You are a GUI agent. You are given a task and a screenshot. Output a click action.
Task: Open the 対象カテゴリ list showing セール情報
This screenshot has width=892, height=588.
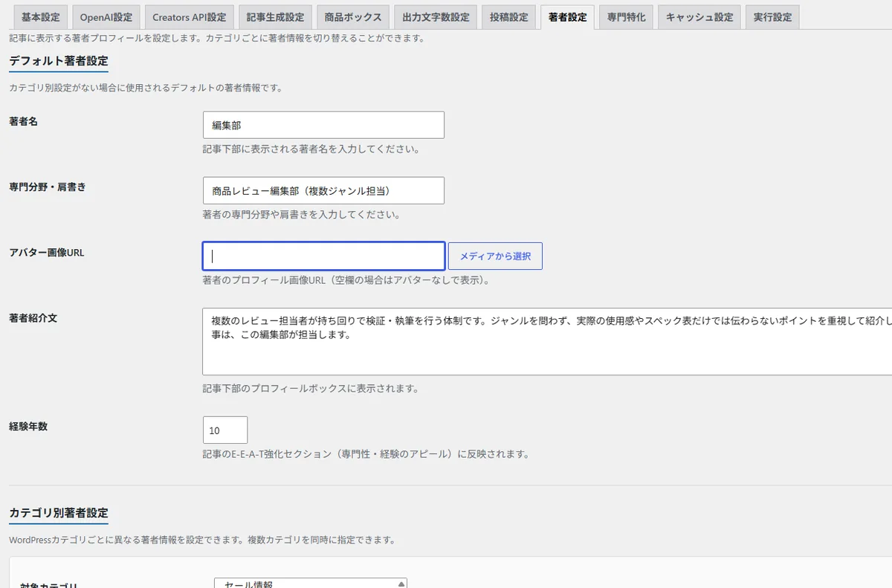click(311, 584)
